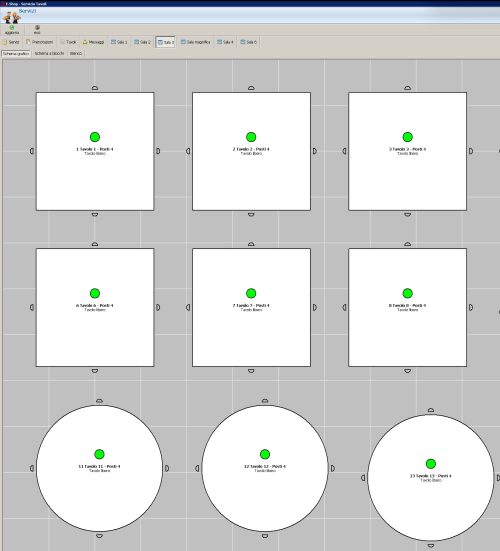The width and height of the screenshot is (500, 551).
Task: Click the '3 Tavolo 3 - Posti 4' label
Action: [407, 149]
